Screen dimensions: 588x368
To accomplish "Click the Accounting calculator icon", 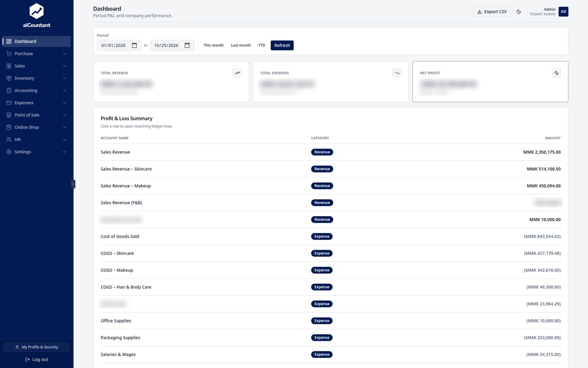I will tap(9, 91).
